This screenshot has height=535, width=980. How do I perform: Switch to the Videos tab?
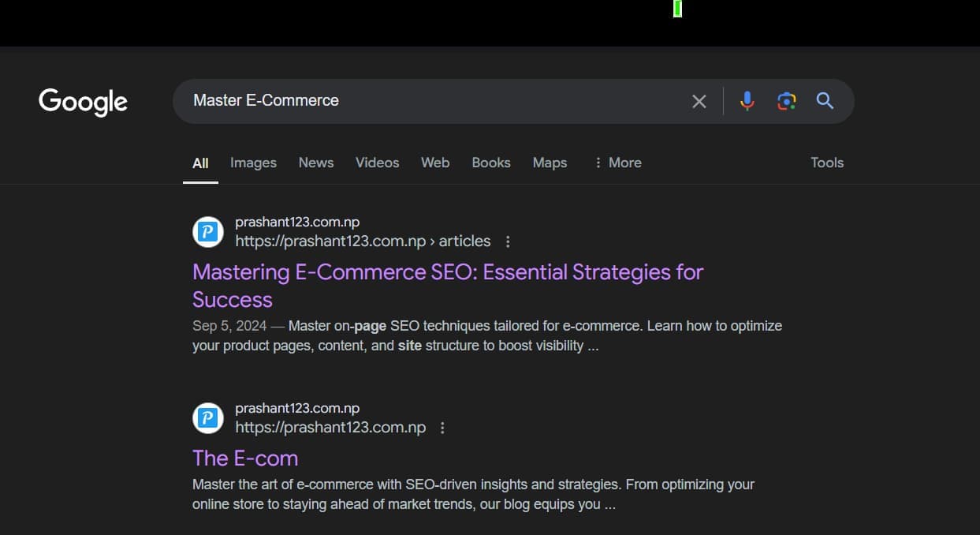[377, 163]
